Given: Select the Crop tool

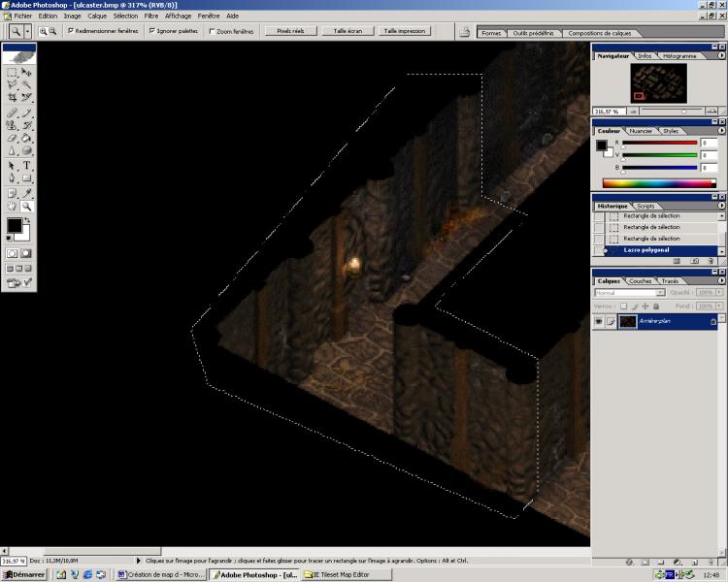Looking at the screenshot, I should [12, 97].
